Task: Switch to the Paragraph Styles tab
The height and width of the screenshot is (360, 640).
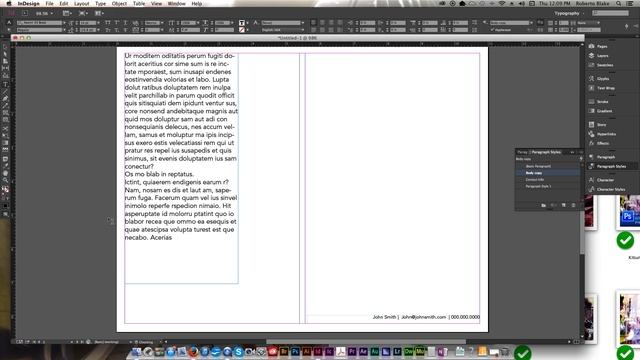Action: 546,152
